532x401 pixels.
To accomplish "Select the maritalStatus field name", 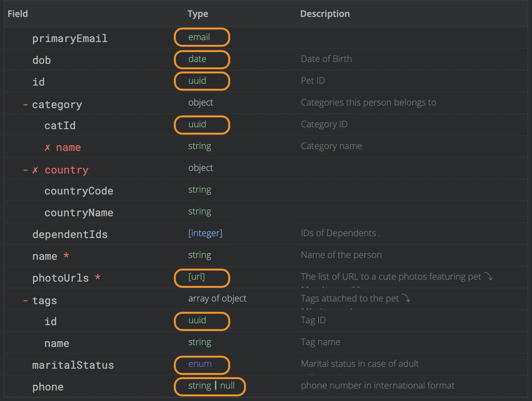I will pyautogui.click(x=73, y=365).
